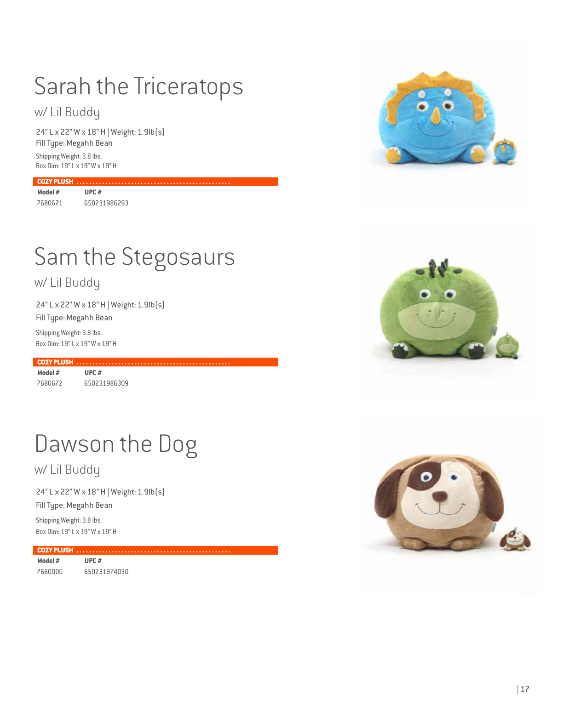Click Fill Type Megahh Bean under Dawson
The height and width of the screenshot is (728, 563).
74,505
